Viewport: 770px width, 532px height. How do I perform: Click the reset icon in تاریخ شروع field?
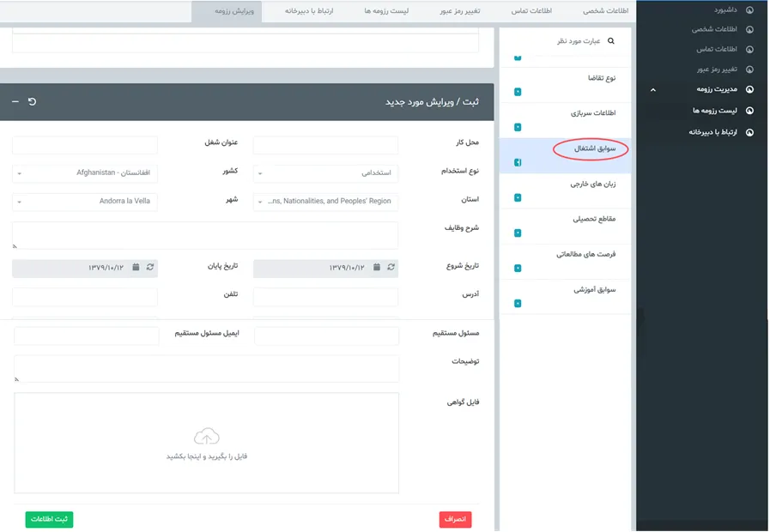coord(391,268)
